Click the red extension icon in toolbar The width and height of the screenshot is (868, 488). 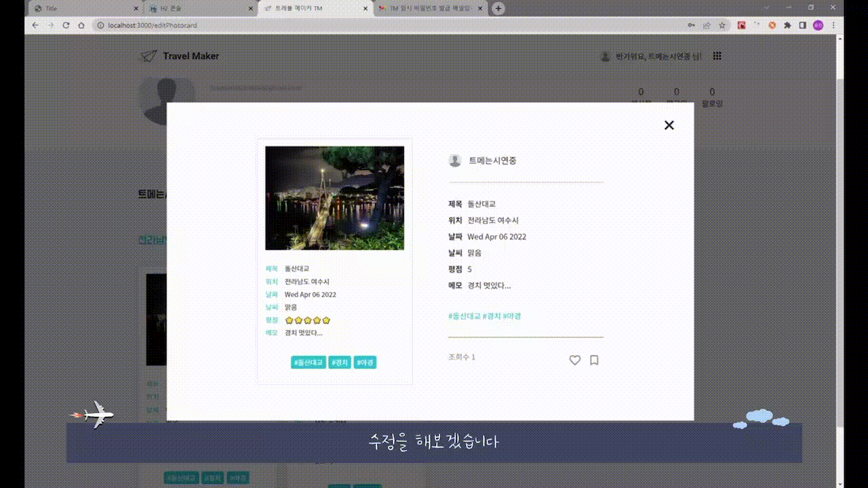[x=741, y=25]
